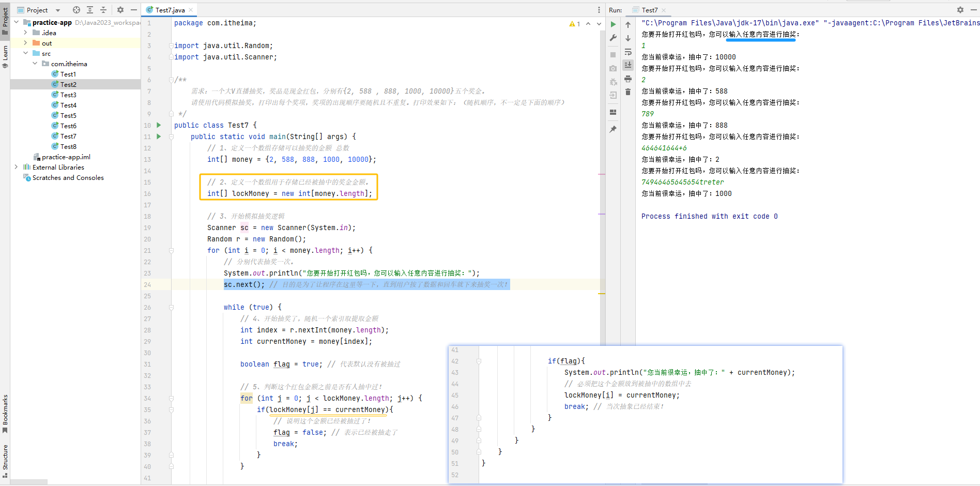
Task: Toggle soft-wrap in run console
Action: (x=628, y=52)
